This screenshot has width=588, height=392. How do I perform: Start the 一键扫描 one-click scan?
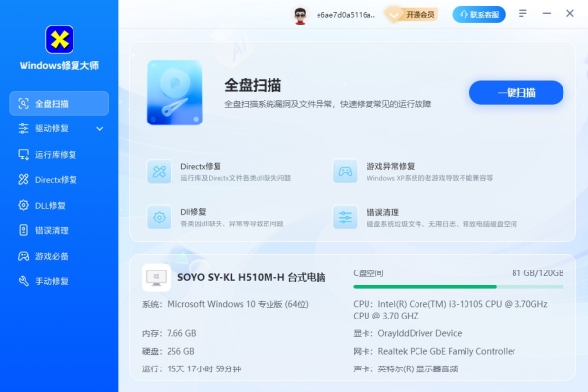pyautogui.click(x=516, y=93)
